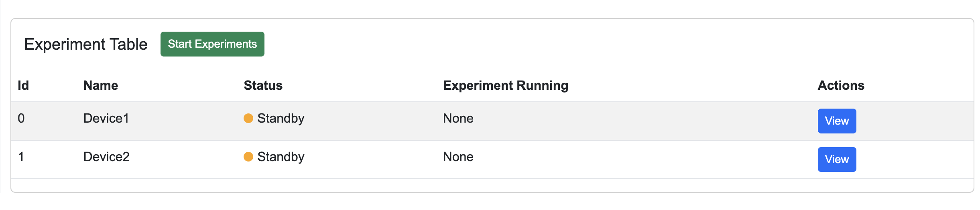Select the Id column header

(x=23, y=85)
